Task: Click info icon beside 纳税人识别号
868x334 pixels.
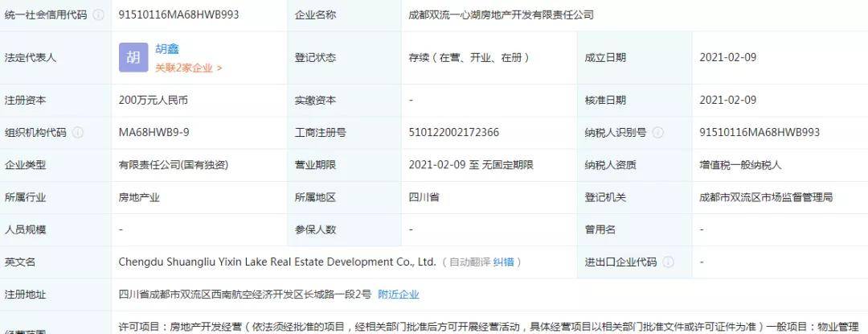Action: 657,132
